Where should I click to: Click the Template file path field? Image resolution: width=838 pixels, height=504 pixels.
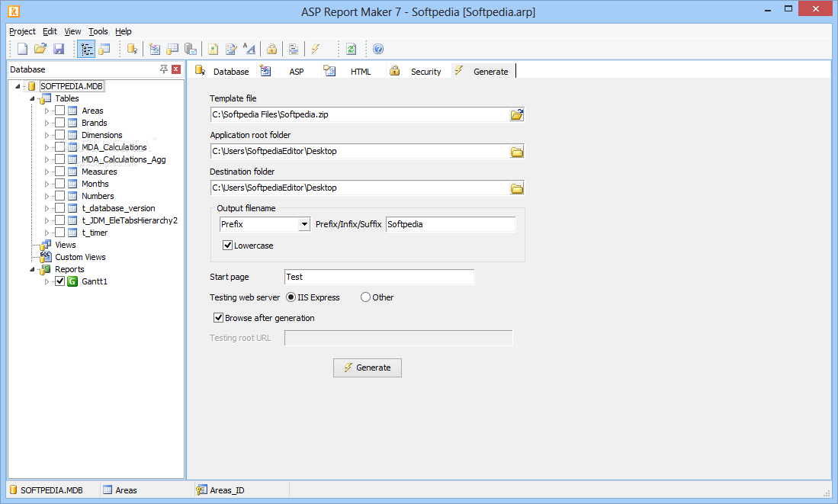tap(360, 114)
